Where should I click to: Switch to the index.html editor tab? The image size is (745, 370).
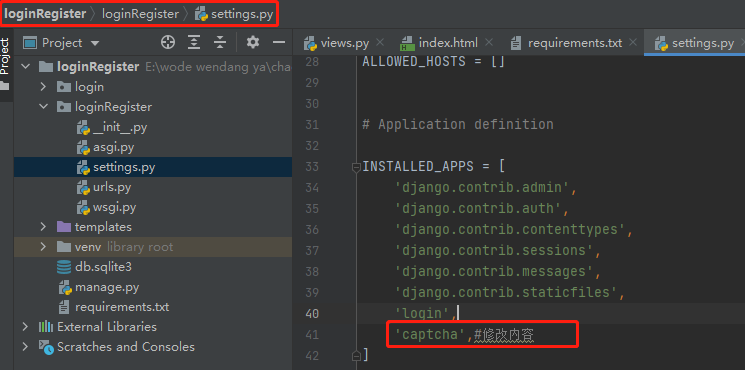coord(448,43)
